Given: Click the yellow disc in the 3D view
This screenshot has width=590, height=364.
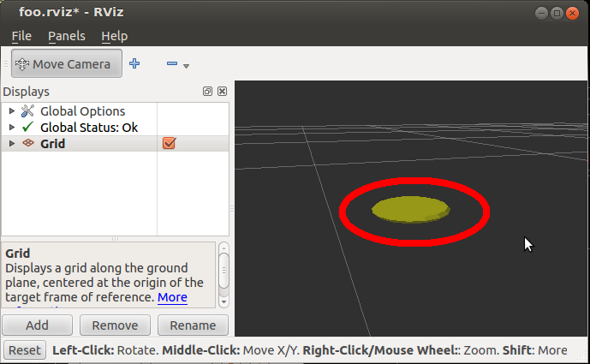Looking at the screenshot, I should coord(410,208).
